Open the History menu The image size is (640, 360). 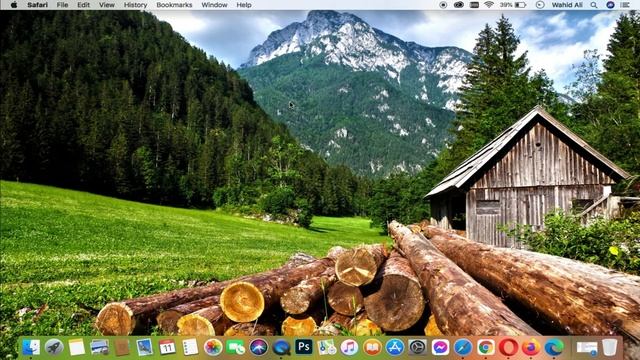136,5
